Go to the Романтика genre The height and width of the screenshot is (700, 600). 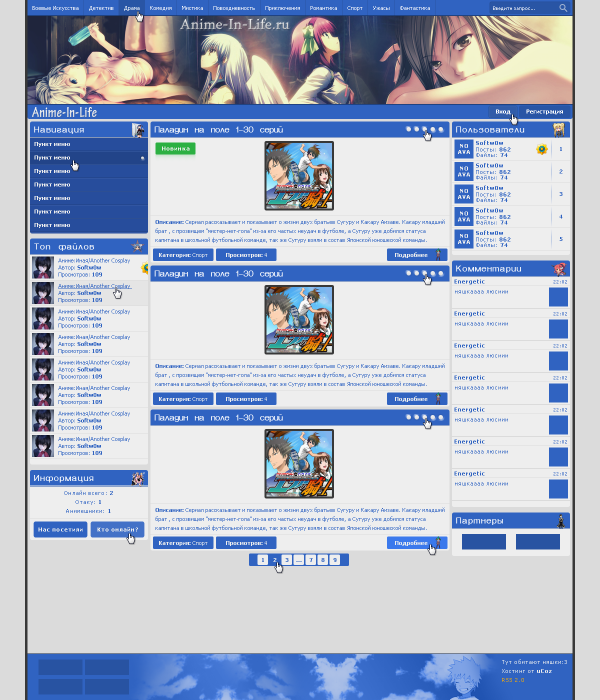click(323, 8)
